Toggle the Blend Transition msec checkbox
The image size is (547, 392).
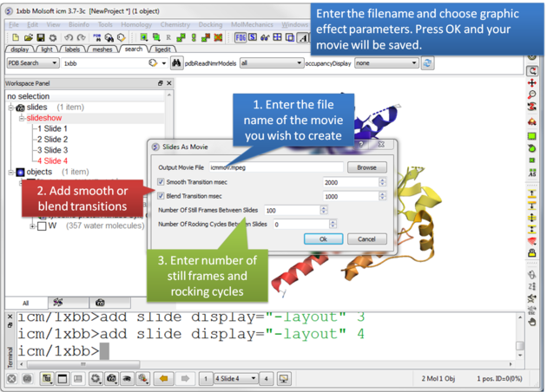pyautogui.click(x=161, y=197)
